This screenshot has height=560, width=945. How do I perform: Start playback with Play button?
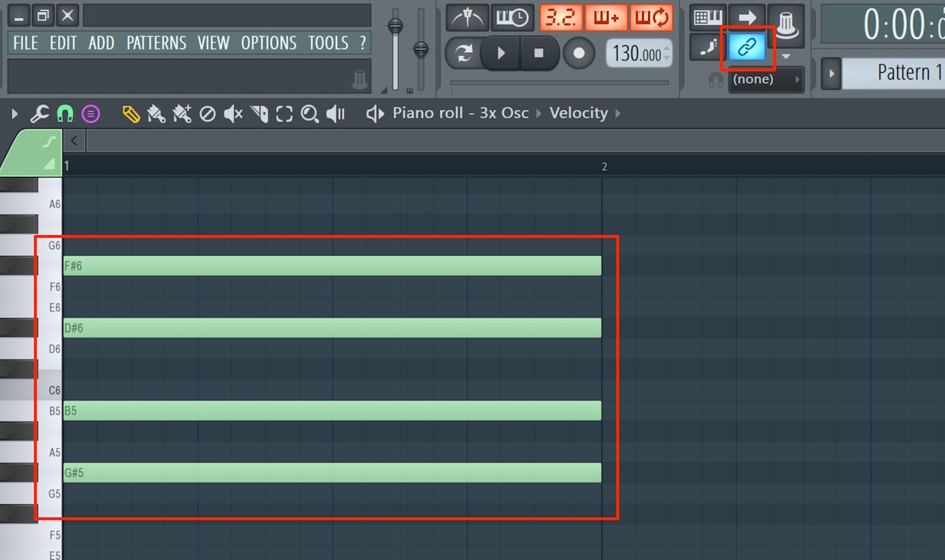[501, 53]
